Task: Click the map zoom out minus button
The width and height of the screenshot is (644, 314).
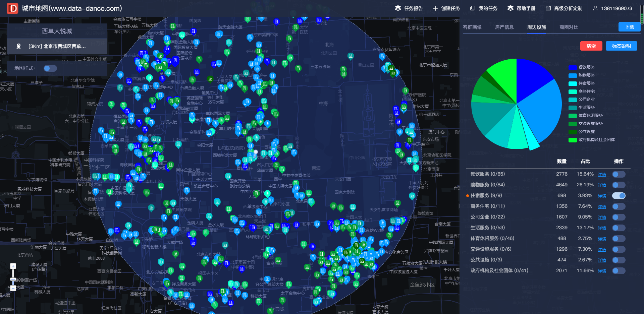Action: coord(13,288)
